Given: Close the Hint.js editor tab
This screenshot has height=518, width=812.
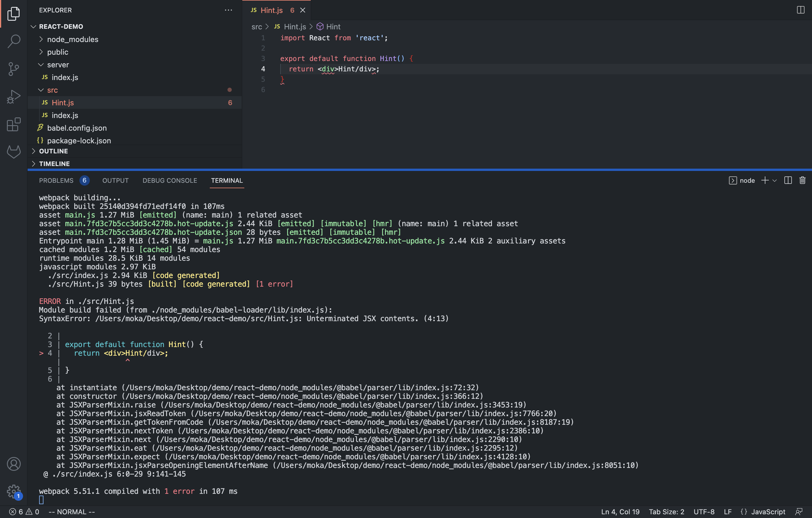Looking at the screenshot, I should coord(302,10).
